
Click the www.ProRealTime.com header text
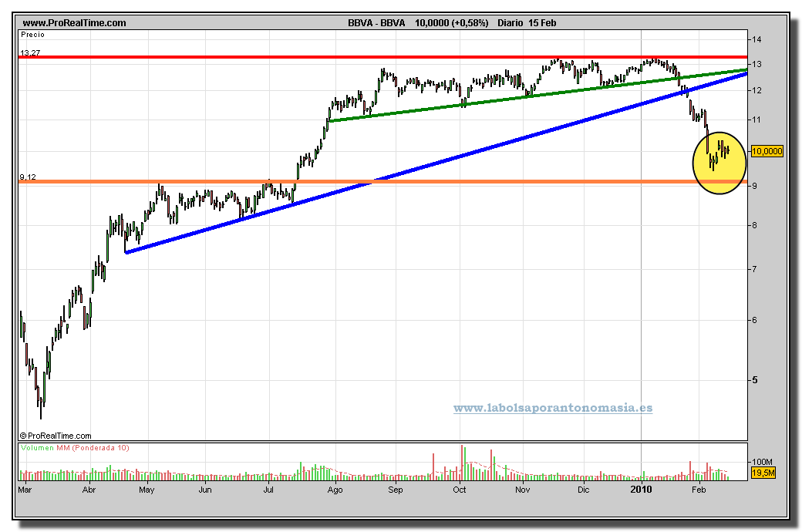(74, 22)
